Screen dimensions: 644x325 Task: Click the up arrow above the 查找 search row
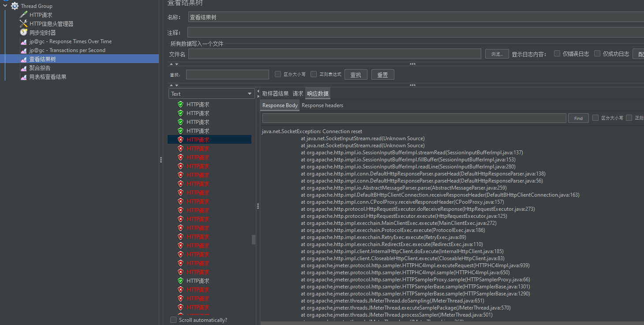[x=171, y=64]
